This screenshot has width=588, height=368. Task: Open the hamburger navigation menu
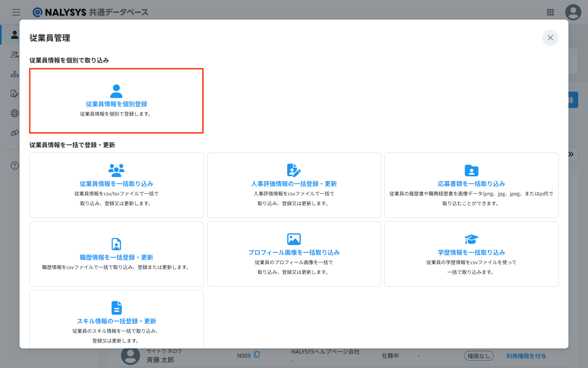[x=16, y=12]
